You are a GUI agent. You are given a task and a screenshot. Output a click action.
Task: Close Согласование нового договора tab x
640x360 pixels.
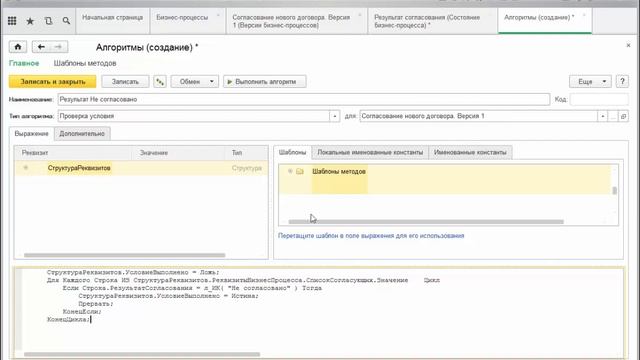(x=360, y=16)
